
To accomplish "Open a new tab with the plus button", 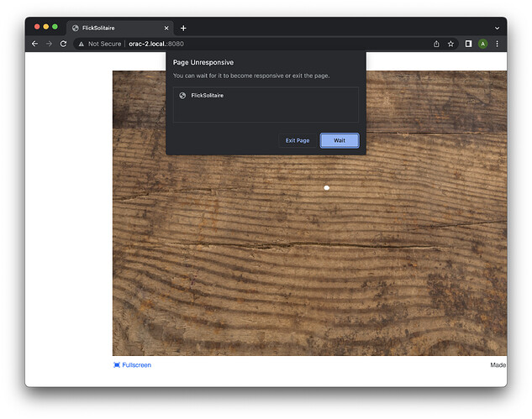I will click(183, 29).
